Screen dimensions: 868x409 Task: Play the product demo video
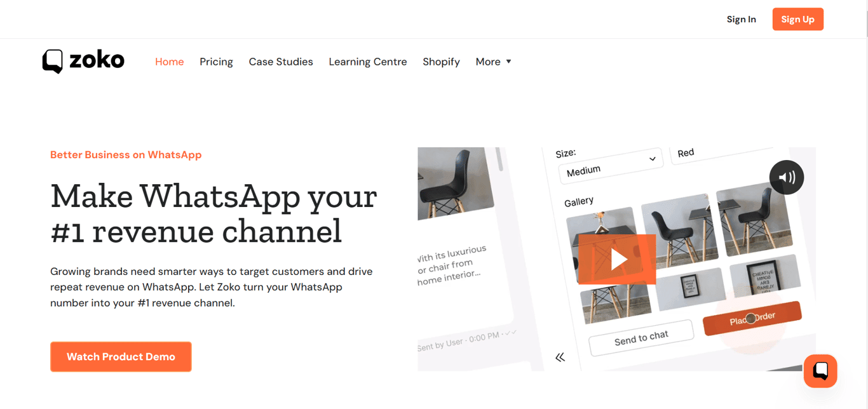616,258
